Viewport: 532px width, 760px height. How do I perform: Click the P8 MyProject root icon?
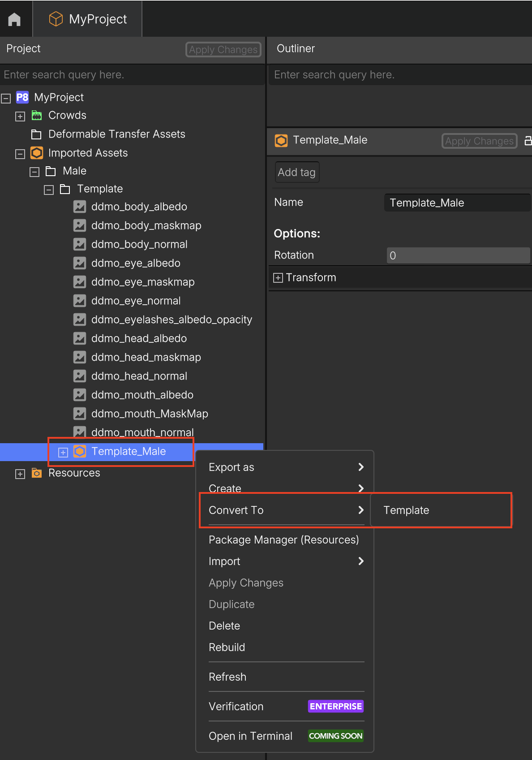[22, 97]
